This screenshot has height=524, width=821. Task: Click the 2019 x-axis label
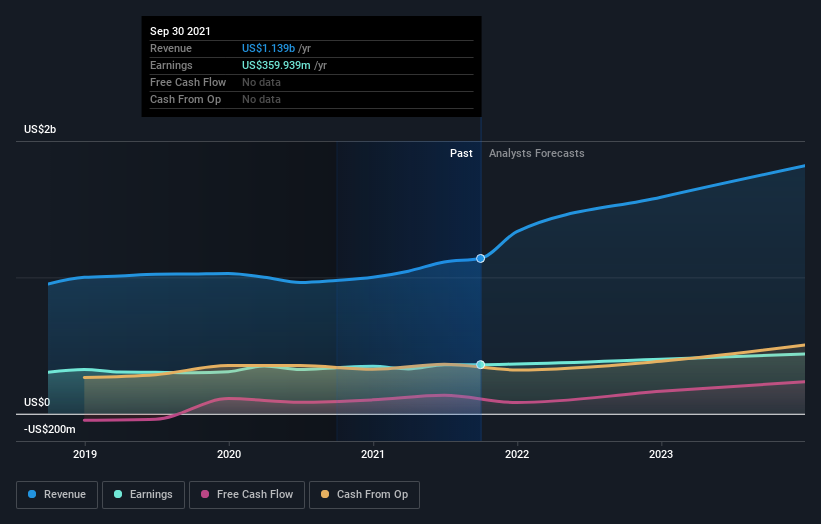(85, 454)
